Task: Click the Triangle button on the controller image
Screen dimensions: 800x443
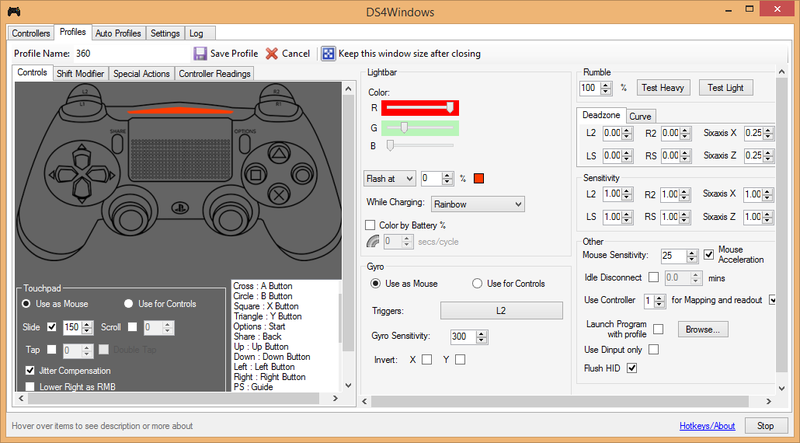Action: pos(277,153)
